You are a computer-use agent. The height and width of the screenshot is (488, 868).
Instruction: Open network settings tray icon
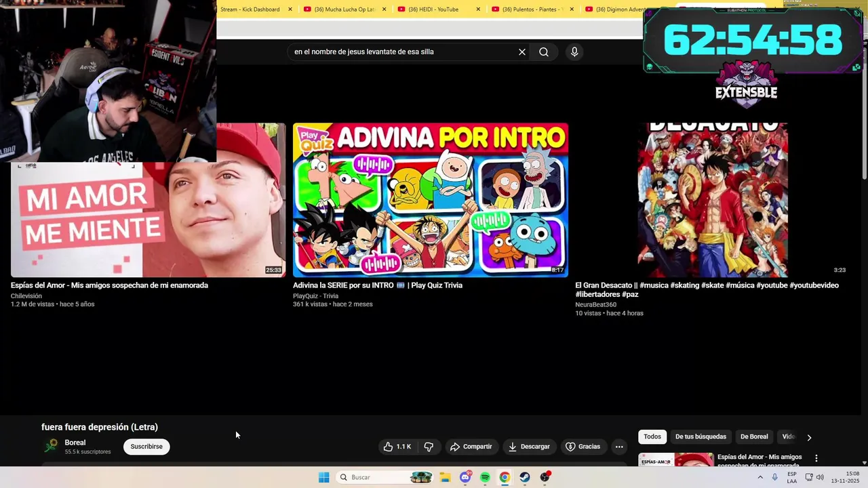pos(809,477)
